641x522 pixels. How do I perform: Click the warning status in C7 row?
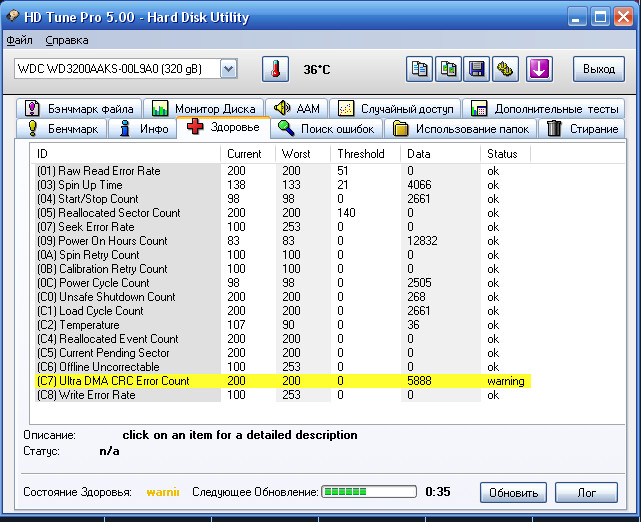click(506, 381)
